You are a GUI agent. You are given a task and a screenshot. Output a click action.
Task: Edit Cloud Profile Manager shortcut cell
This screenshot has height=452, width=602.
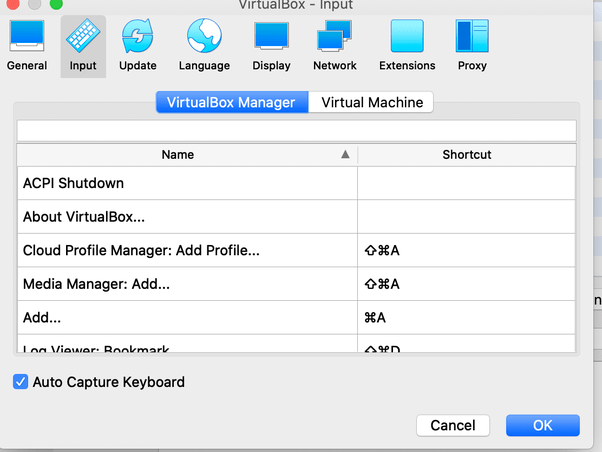(466, 250)
